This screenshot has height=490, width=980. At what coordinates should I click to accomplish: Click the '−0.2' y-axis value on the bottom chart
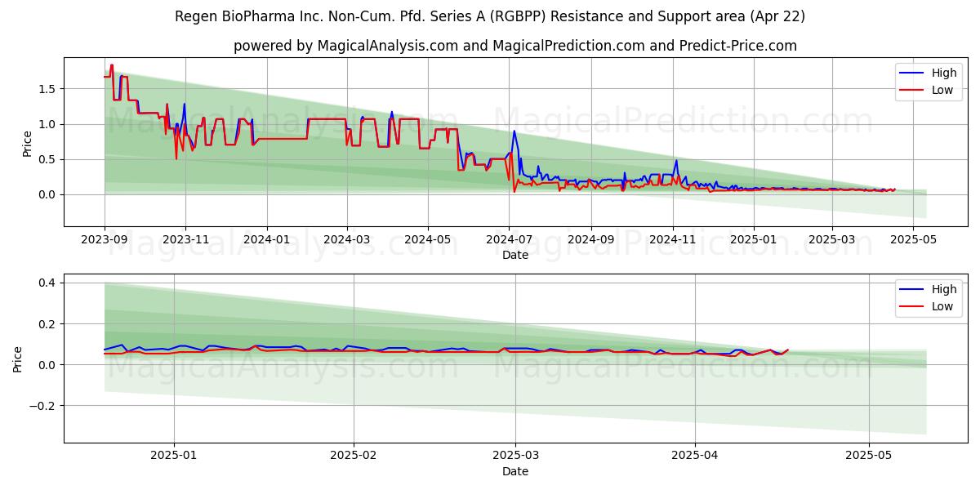click(x=44, y=405)
